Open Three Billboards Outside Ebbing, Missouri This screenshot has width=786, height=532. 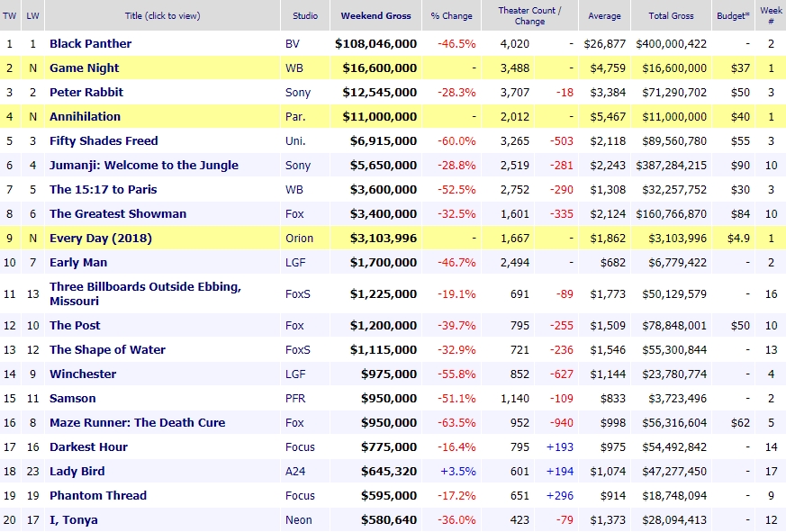(145, 293)
